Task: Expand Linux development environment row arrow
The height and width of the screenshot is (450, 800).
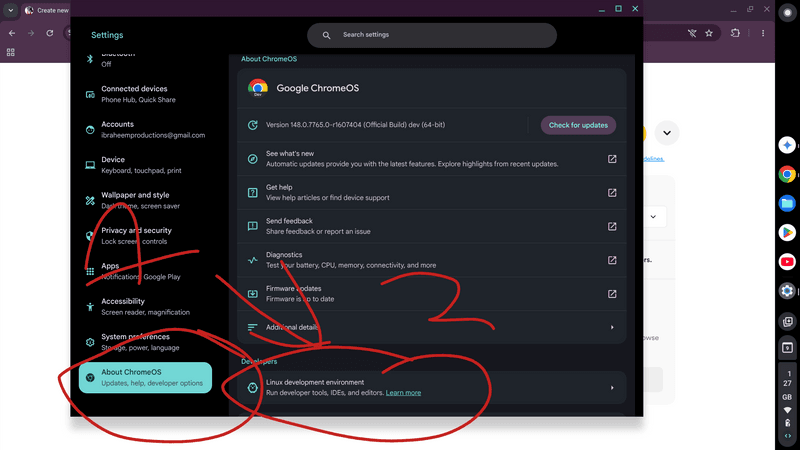Action: coord(612,388)
